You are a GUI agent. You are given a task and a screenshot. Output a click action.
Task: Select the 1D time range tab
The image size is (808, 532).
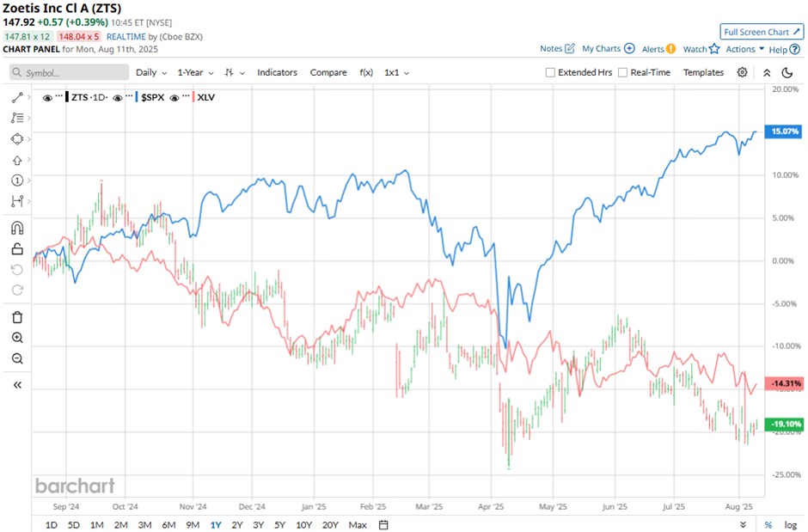[51, 525]
